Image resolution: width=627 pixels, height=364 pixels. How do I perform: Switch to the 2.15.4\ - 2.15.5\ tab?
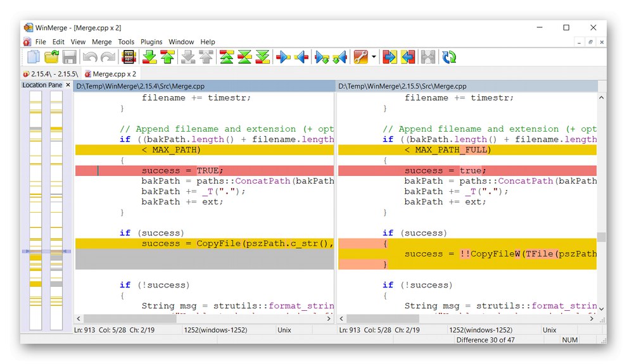point(50,74)
